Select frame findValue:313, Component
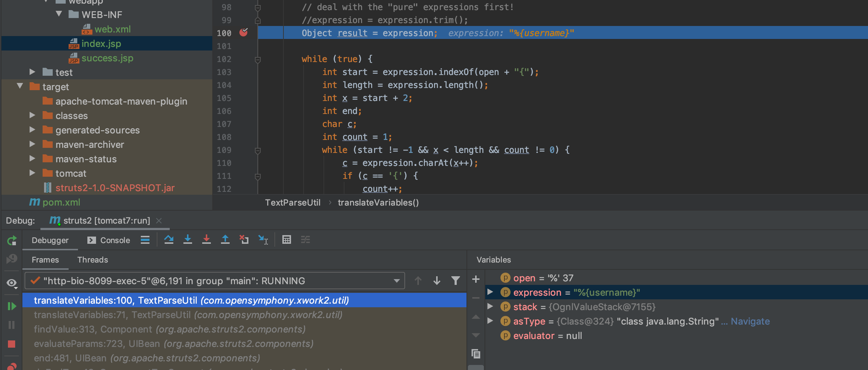868x370 pixels. [170, 329]
